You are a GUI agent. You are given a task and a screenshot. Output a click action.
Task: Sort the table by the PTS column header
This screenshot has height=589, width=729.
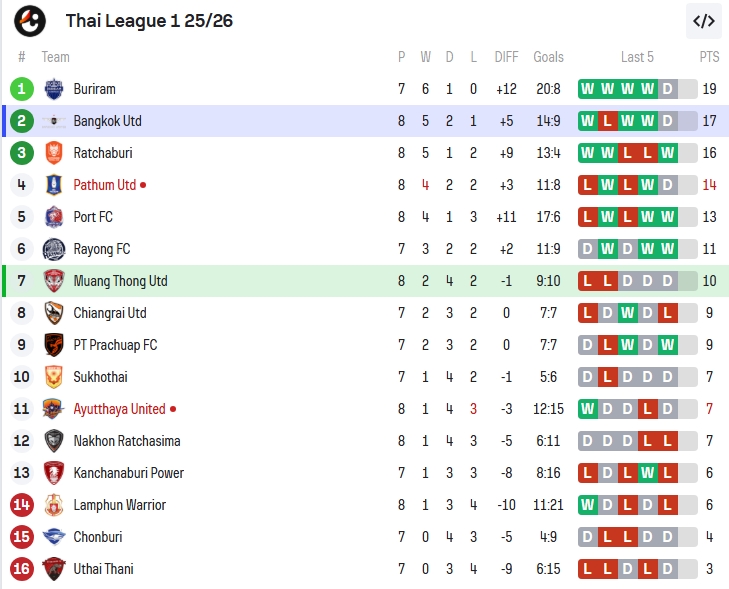tap(709, 57)
